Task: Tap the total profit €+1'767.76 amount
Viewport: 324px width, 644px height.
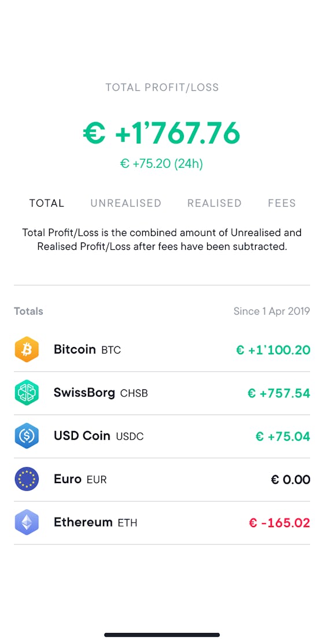Action: click(161, 133)
